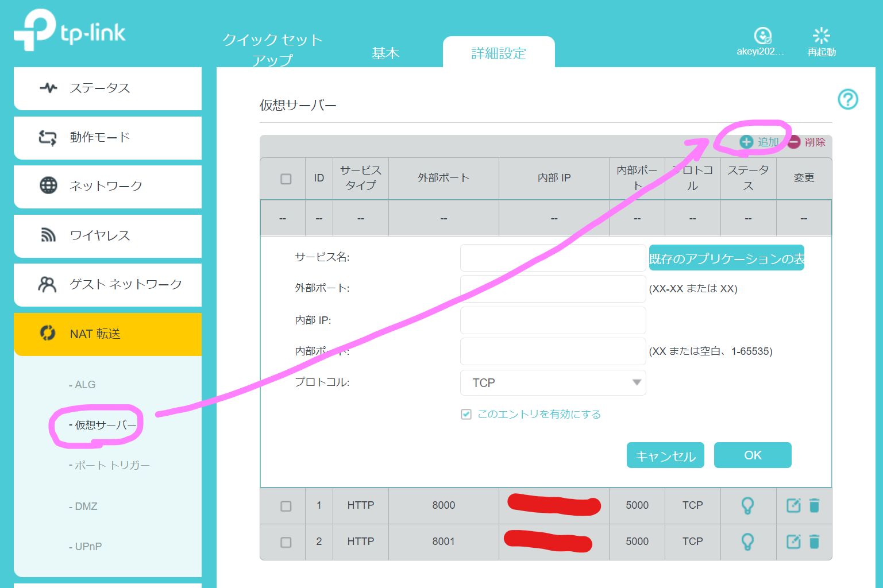Screen dimensions: 883x588
Task: Open 既存のアプリケーションの表示 list
Action: (x=726, y=258)
